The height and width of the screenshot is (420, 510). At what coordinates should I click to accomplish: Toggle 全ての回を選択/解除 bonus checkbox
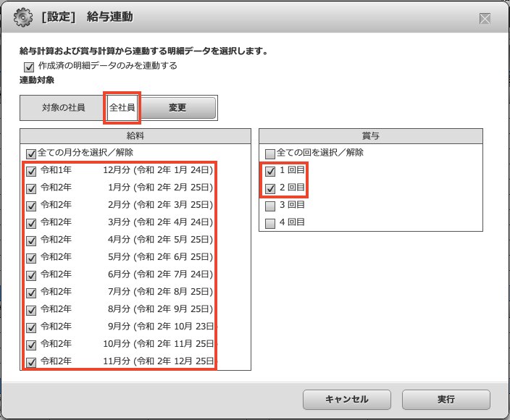coord(270,154)
